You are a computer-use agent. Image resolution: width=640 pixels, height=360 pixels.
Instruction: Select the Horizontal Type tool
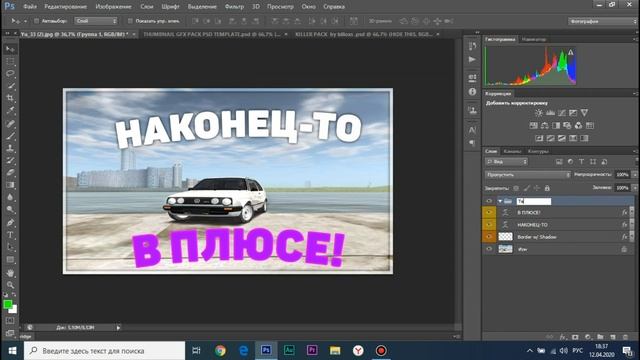pos(10,235)
